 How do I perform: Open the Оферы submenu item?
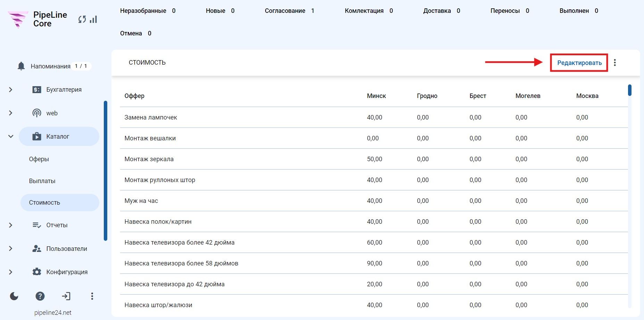[x=39, y=159]
